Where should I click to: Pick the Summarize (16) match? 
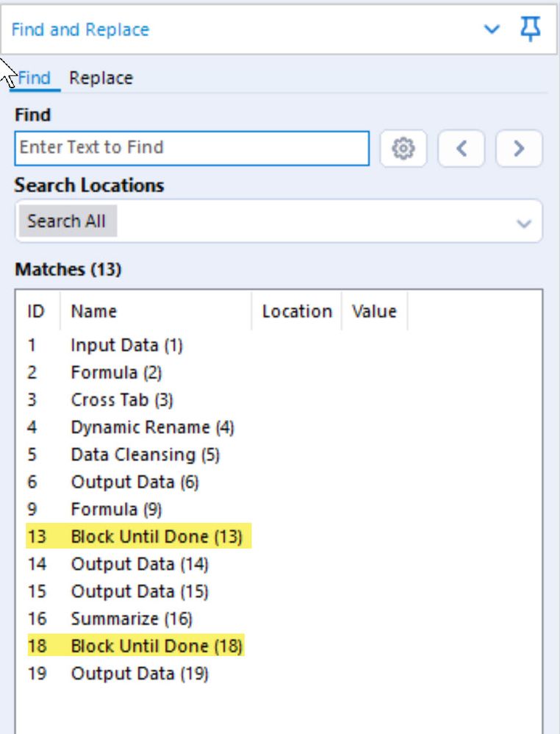(132, 619)
